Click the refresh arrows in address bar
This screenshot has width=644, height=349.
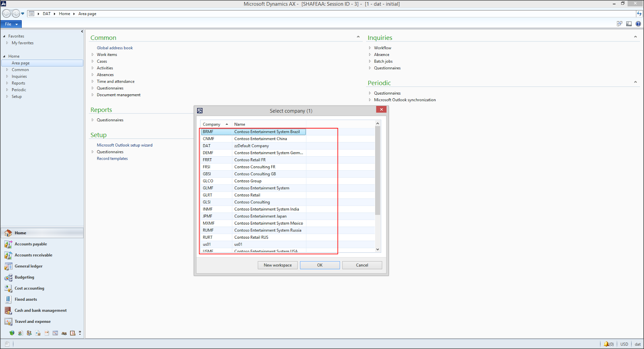tap(639, 14)
